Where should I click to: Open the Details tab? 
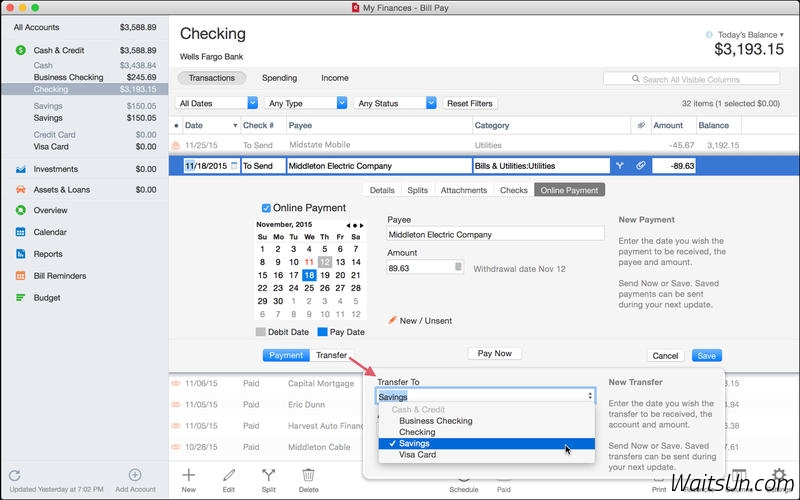point(382,190)
